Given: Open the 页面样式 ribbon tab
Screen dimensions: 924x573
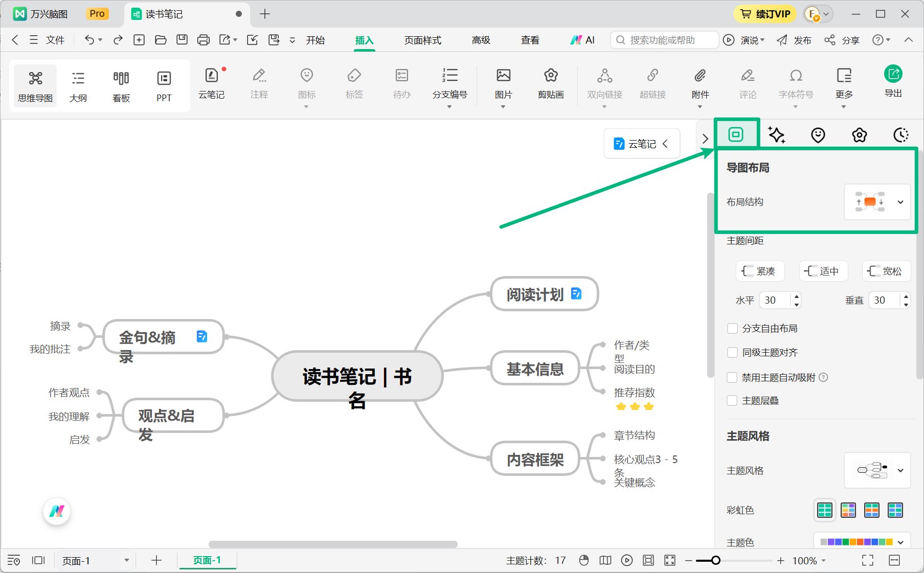Looking at the screenshot, I should point(423,40).
